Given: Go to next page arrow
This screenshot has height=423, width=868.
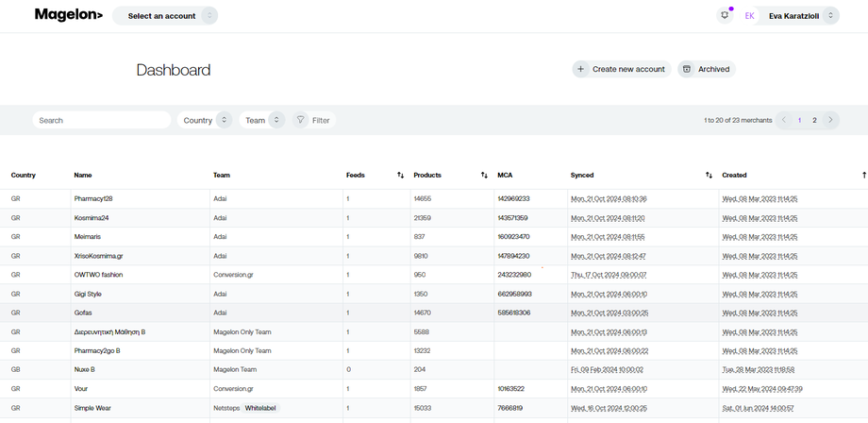Looking at the screenshot, I should click(x=830, y=120).
